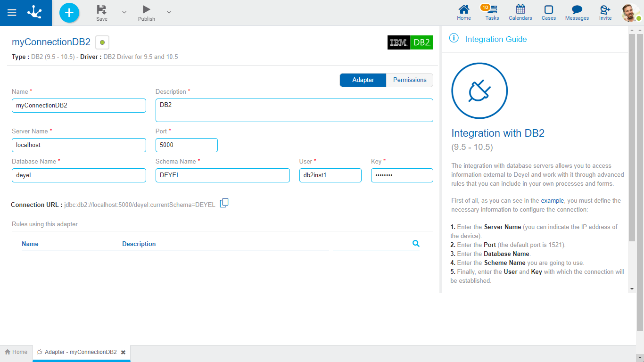The height and width of the screenshot is (362, 644).
Task: Open the Messages section
Action: (577, 13)
